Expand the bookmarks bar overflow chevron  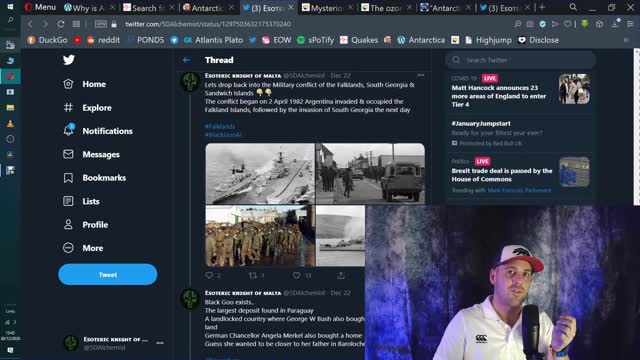coord(626,40)
